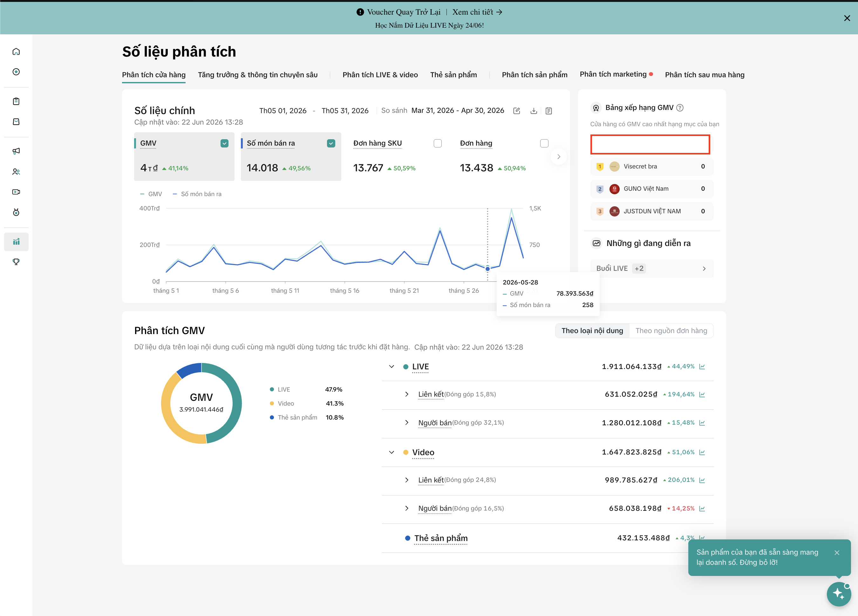Click the GMV ranking help question icon
The height and width of the screenshot is (616, 858).
(680, 108)
